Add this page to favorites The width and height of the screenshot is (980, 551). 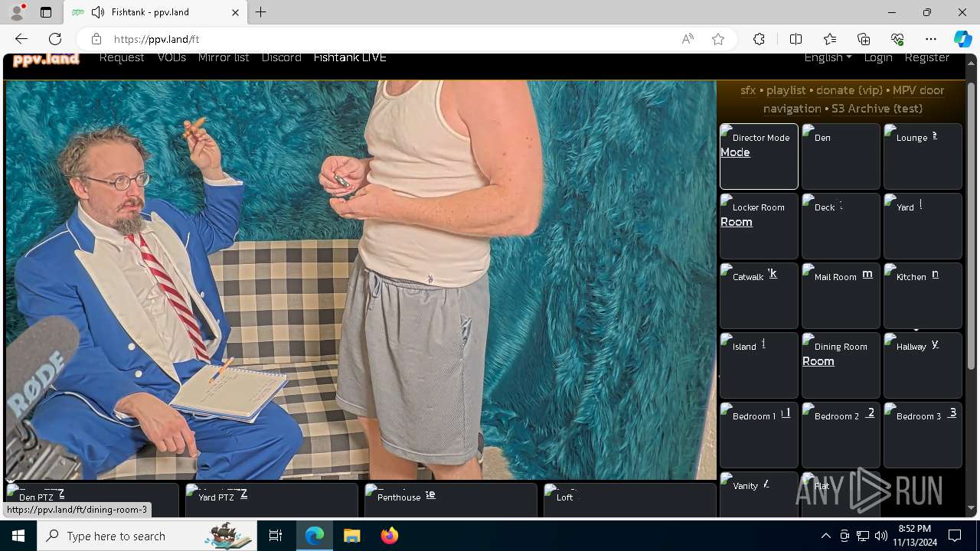718,39
